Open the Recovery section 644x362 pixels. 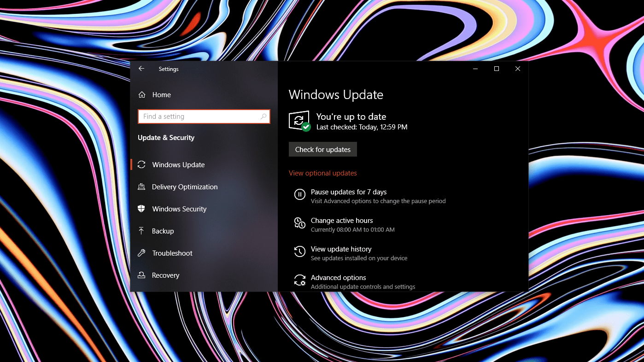pyautogui.click(x=165, y=275)
